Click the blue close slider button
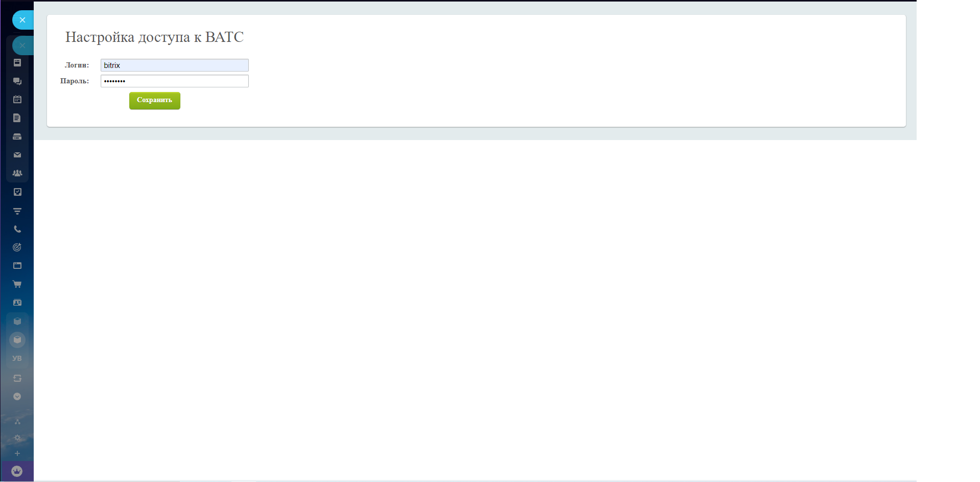 (x=22, y=20)
